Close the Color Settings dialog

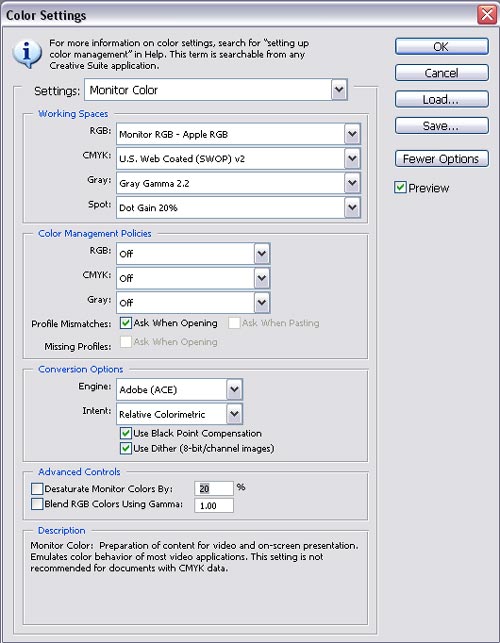[487, 15]
